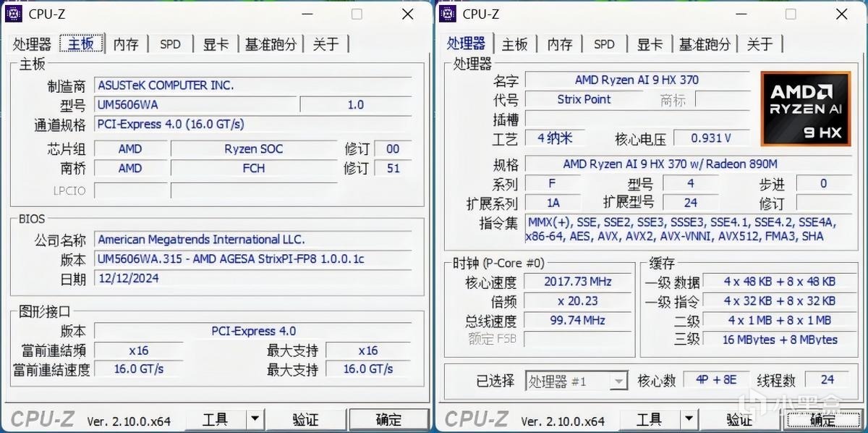Click southbridge value FCH

253,169
